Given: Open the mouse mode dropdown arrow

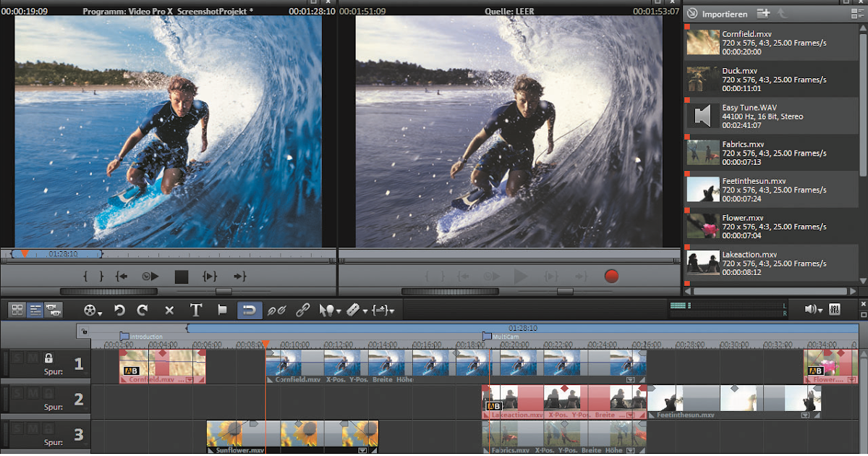Looking at the screenshot, I should 340,311.
